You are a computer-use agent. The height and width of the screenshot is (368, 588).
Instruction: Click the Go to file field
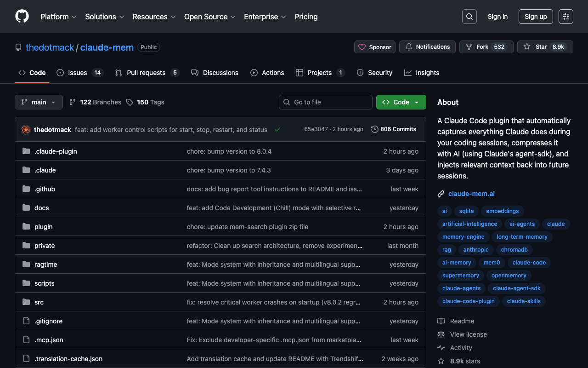(x=325, y=102)
